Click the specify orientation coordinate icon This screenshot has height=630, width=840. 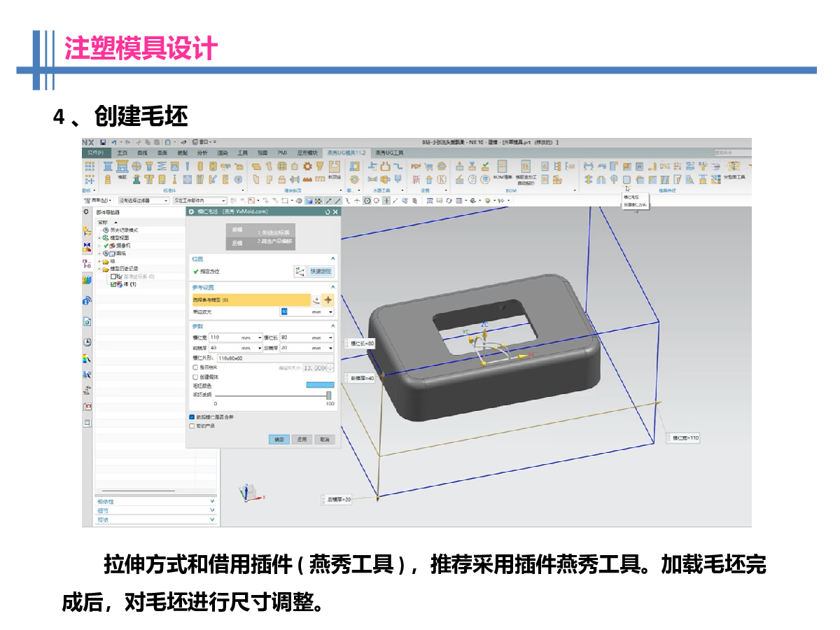click(300, 271)
